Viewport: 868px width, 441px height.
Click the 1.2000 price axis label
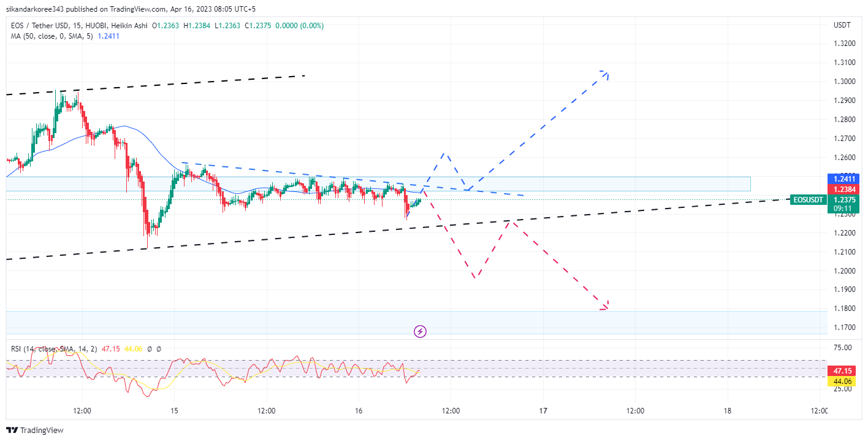click(844, 271)
